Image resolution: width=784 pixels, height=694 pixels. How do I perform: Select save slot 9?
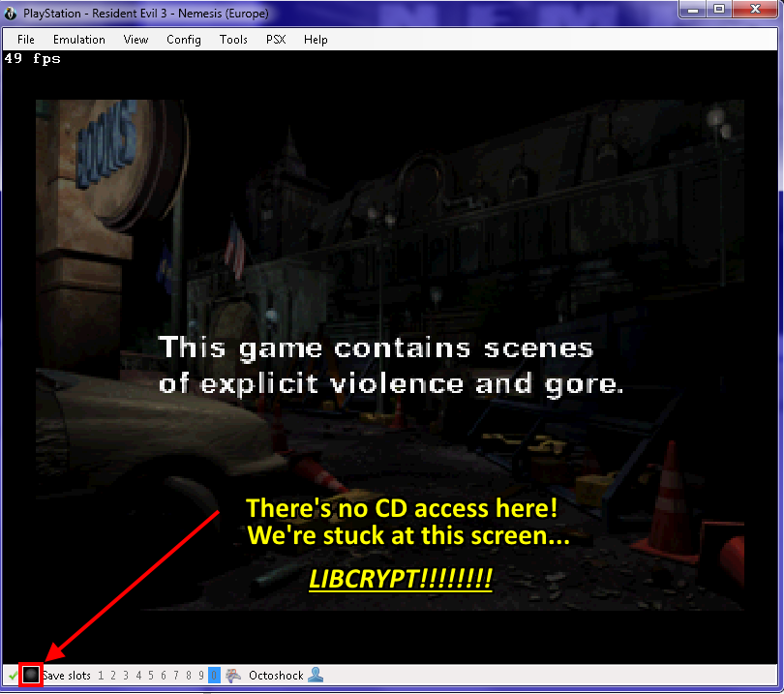click(x=201, y=676)
